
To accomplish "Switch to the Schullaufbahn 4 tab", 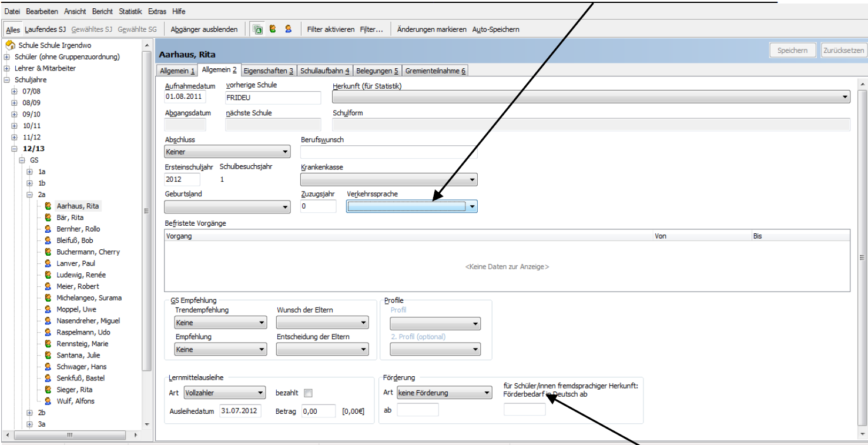I will coord(325,71).
